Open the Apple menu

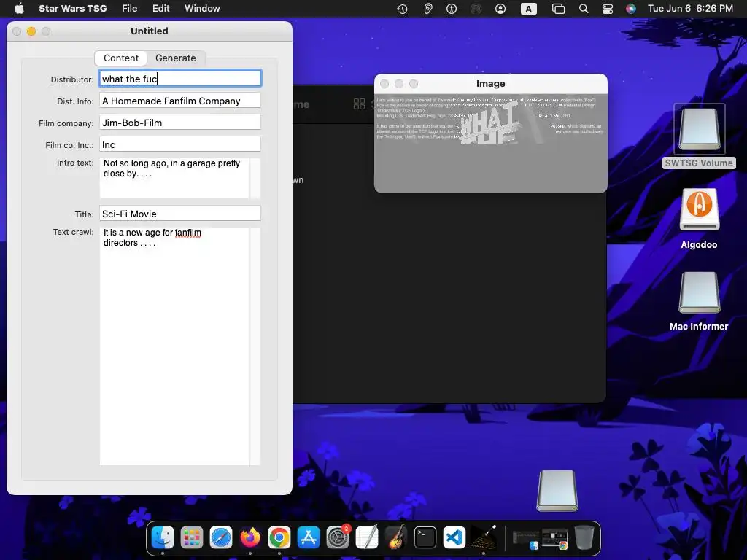[19, 8]
